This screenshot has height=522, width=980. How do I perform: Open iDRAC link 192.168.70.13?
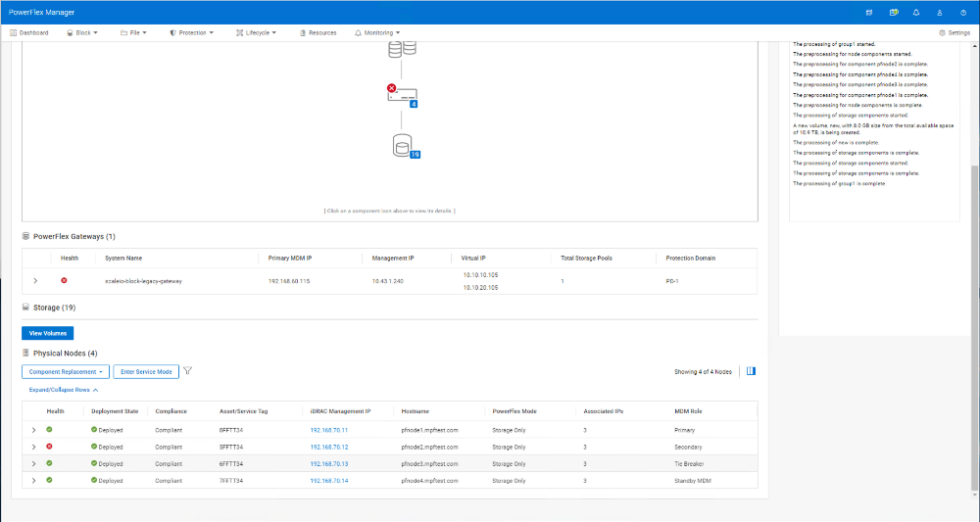(x=329, y=463)
